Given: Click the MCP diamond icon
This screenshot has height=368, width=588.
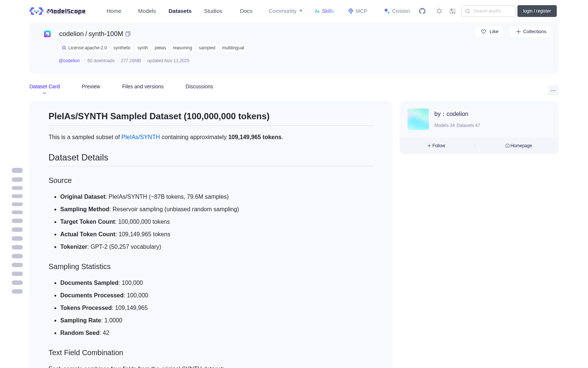Looking at the screenshot, I should pyautogui.click(x=351, y=11).
